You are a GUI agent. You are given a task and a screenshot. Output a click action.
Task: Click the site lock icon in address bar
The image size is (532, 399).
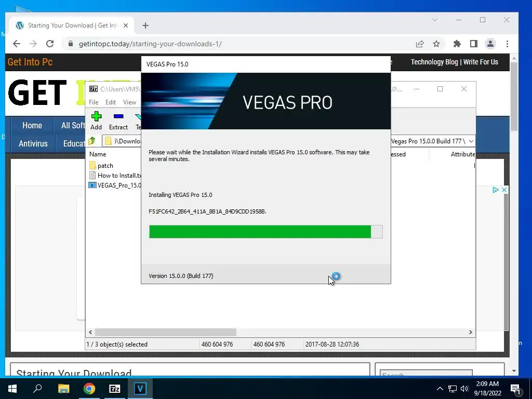[x=71, y=44]
